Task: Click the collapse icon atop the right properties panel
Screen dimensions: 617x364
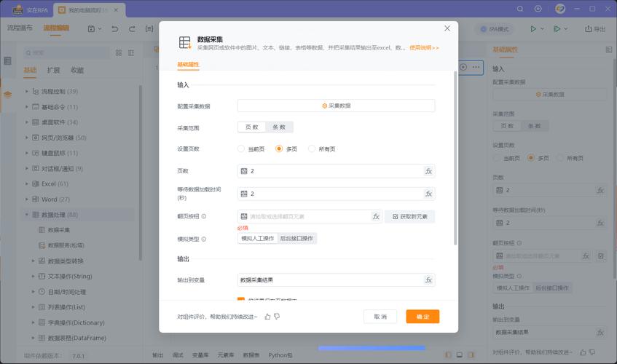Action: click(609, 50)
